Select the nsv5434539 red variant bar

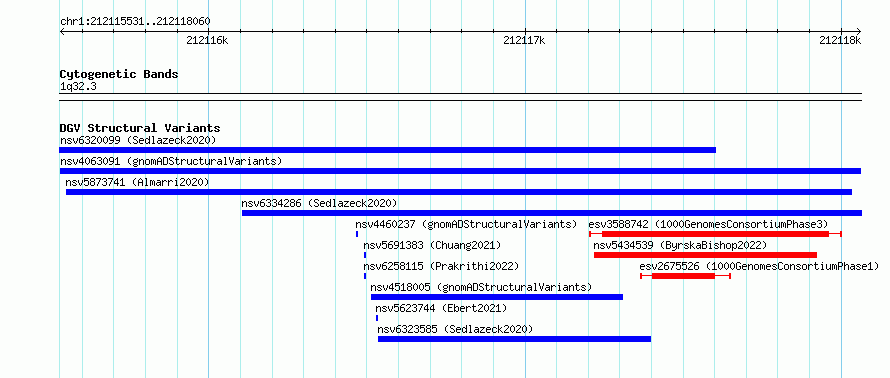pos(705,255)
